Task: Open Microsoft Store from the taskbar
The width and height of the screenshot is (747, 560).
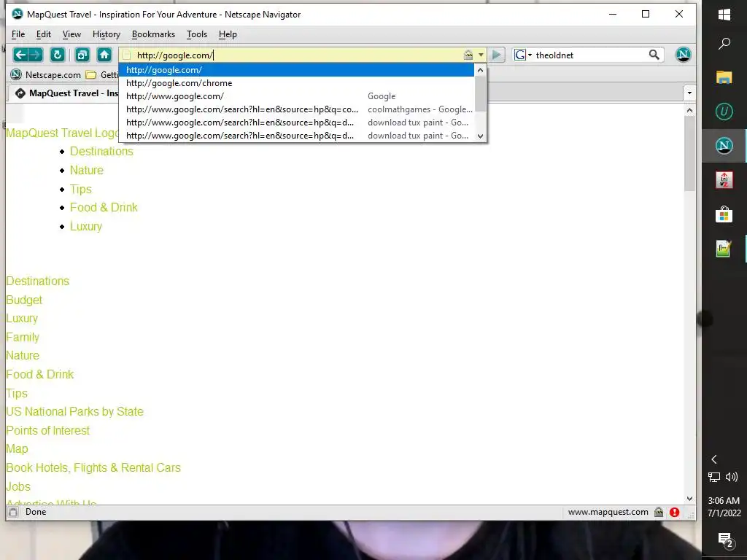Action: coord(724,214)
